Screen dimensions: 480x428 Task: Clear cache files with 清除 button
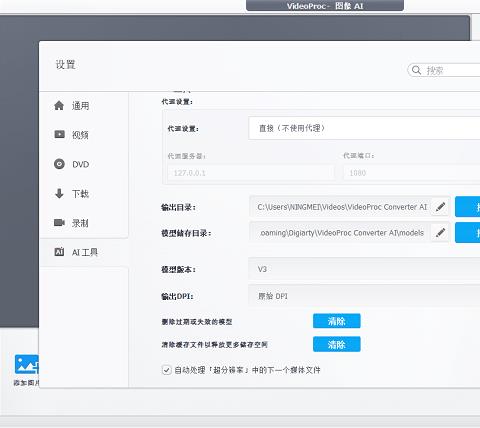point(337,344)
